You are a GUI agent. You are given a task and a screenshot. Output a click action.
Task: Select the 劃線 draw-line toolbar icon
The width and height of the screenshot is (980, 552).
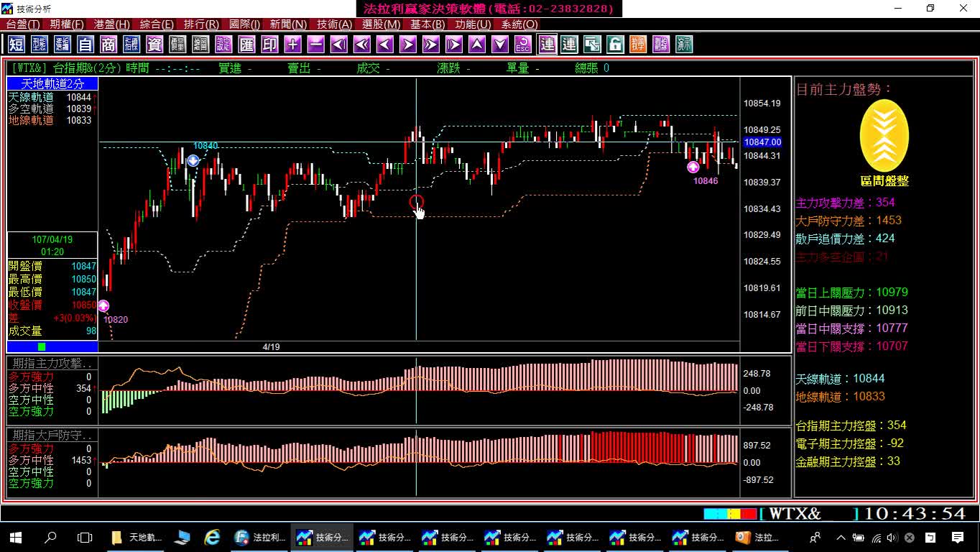[x=661, y=45]
